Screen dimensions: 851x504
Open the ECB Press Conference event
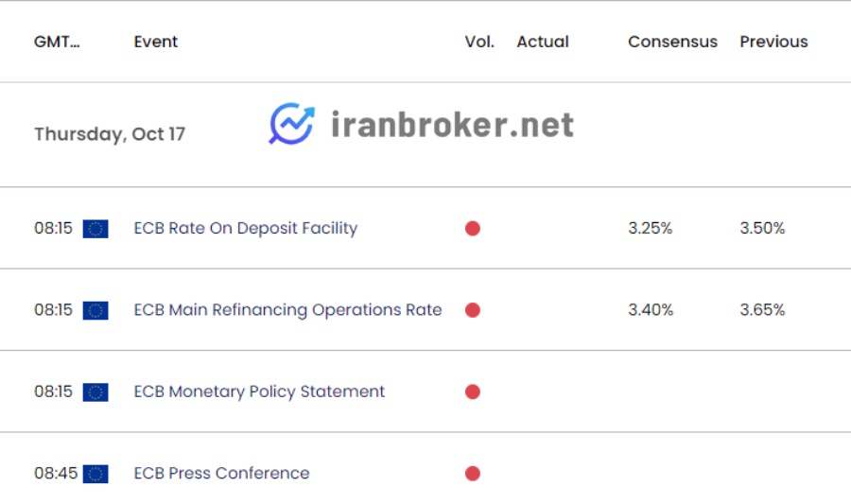222,473
